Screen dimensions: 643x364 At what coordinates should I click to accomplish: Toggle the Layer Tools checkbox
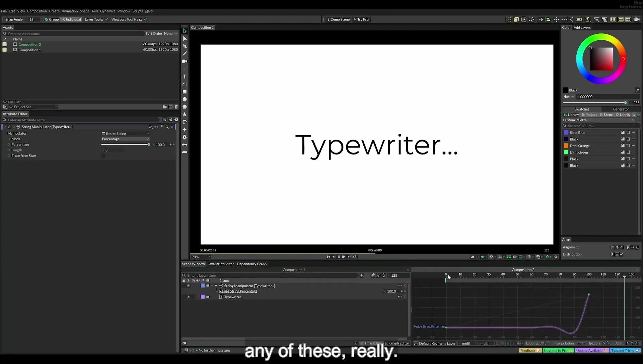(x=106, y=19)
